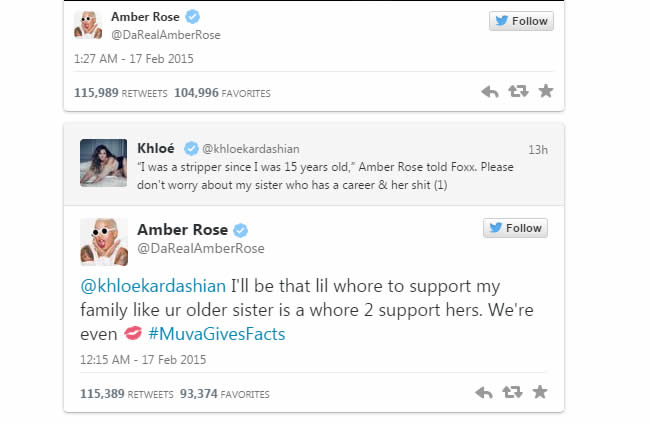Screen dimensions: 650x423
Task: Follow Amber Rose from the lower tweet
Action: click(x=515, y=228)
